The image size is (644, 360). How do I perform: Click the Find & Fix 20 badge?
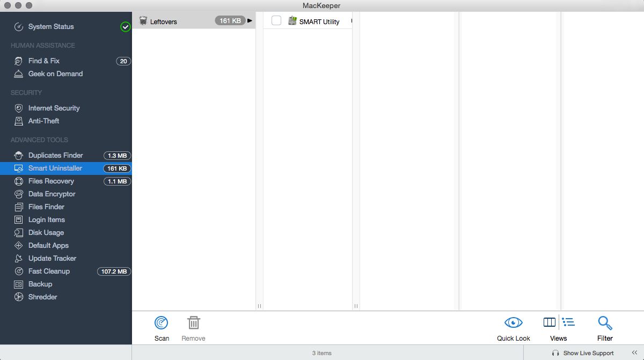pos(123,61)
